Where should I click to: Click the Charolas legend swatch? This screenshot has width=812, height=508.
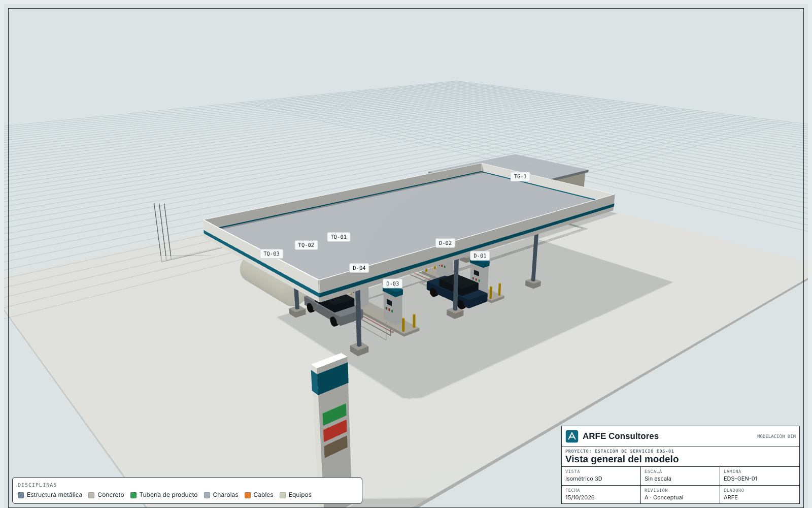(x=207, y=495)
